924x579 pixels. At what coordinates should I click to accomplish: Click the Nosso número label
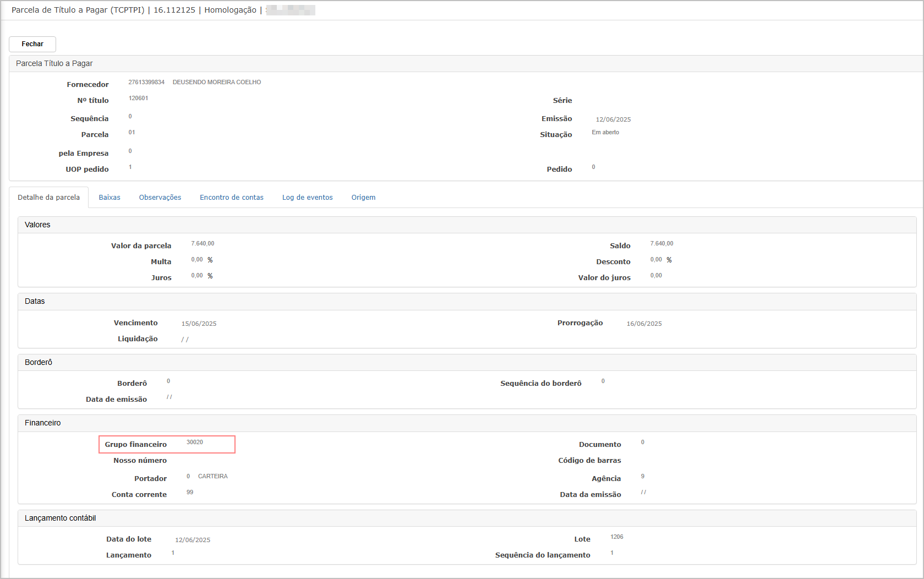[x=140, y=461]
